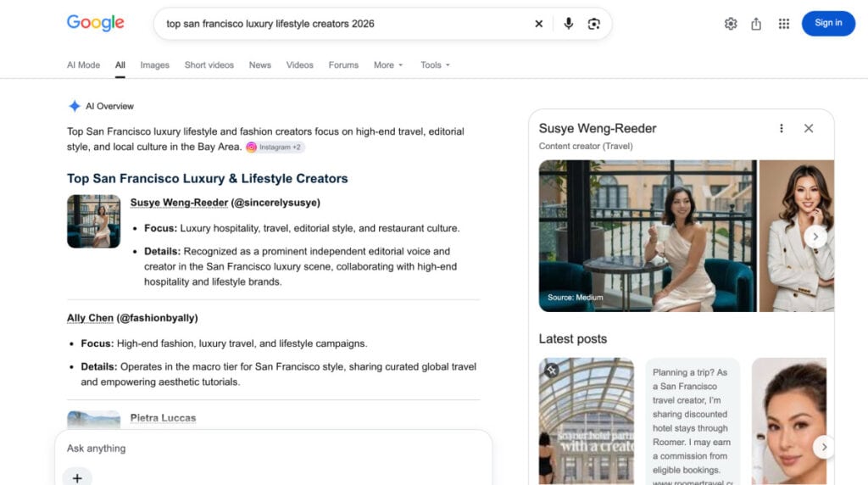Sign in to Google account

coord(828,23)
